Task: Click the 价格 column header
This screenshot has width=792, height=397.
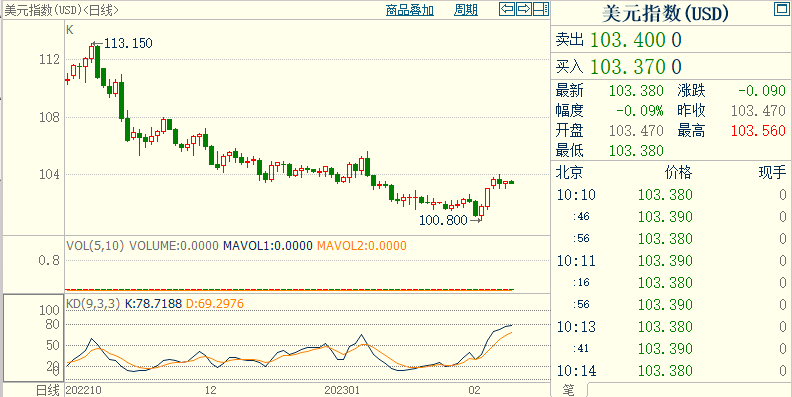Action: 678,173
